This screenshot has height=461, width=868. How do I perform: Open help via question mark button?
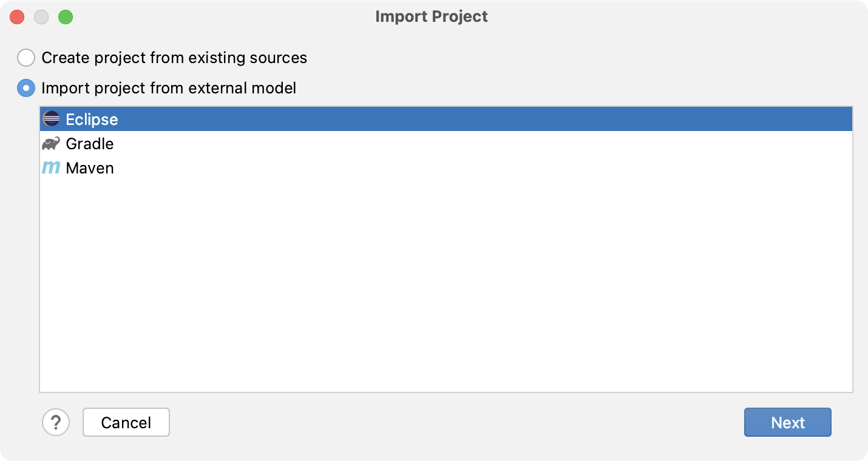point(56,422)
